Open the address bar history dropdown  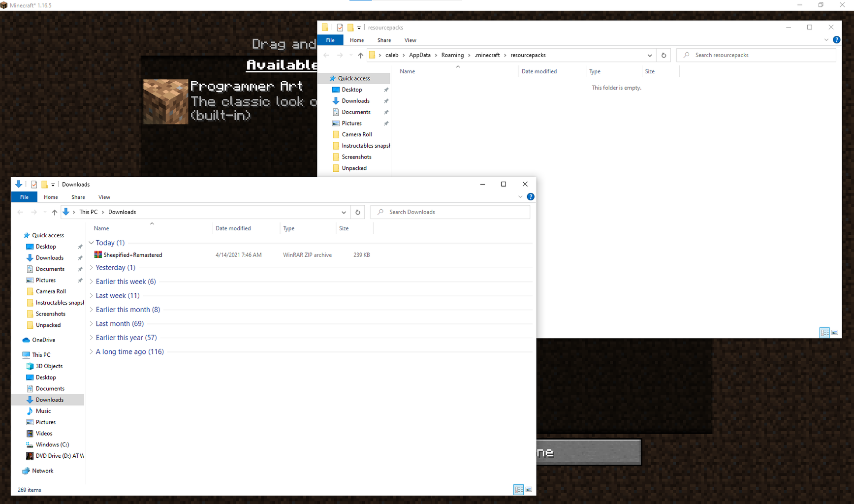344,212
